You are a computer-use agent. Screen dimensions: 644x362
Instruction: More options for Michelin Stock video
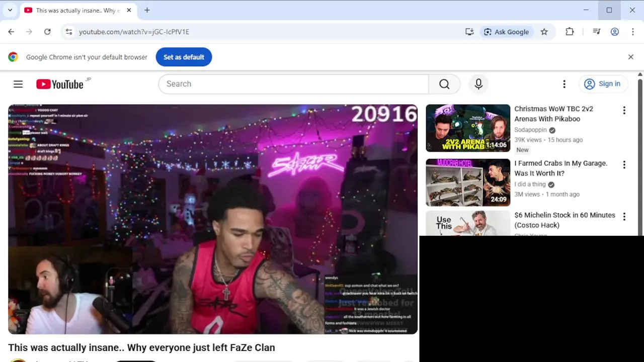624,217
